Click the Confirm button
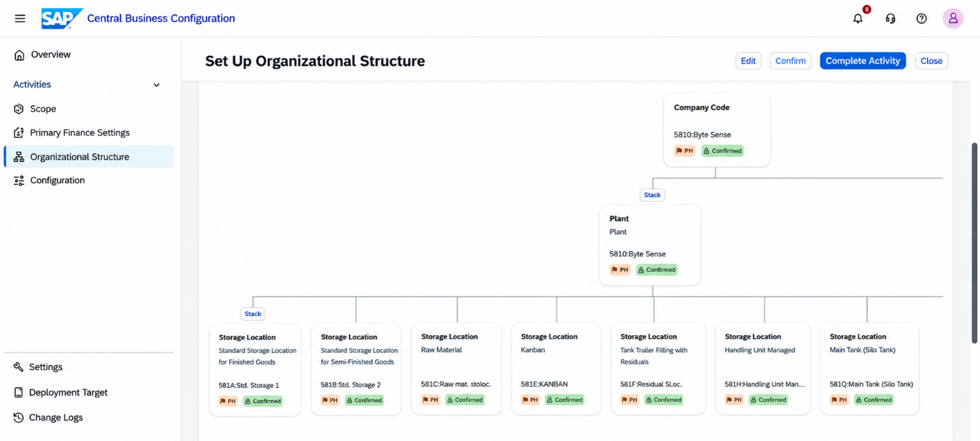980x441 pixels. coord(791,61)
